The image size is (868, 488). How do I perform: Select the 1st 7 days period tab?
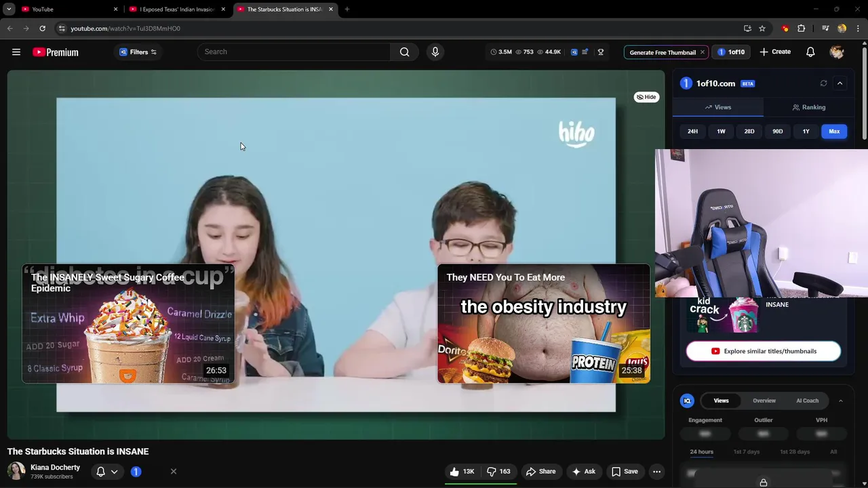(747, 451)
